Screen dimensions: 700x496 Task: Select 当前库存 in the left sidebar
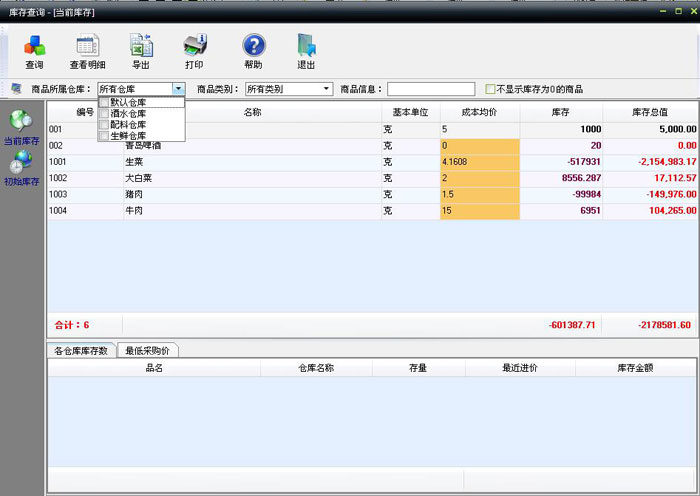coord(21,128)
